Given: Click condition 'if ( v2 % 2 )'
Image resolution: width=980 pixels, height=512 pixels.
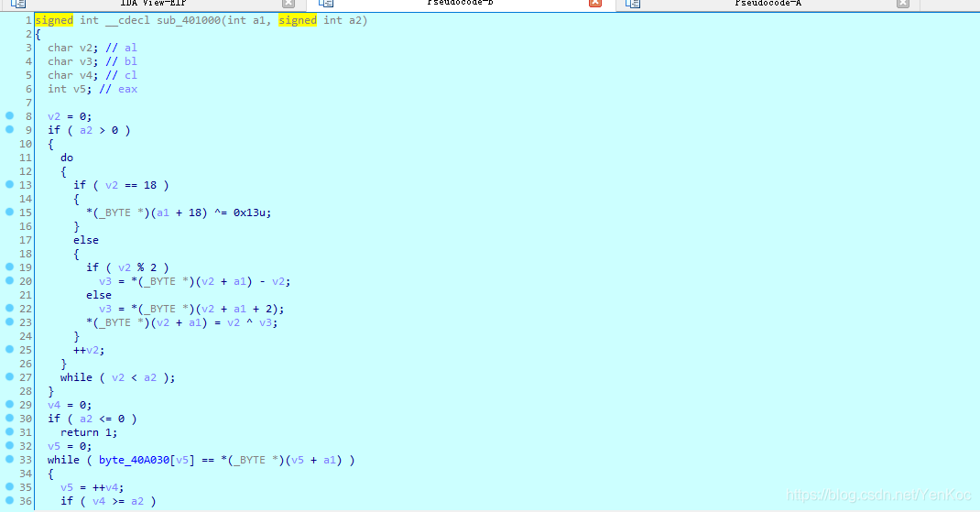Looking at the screenshot, I should click(x=127, y=267).
